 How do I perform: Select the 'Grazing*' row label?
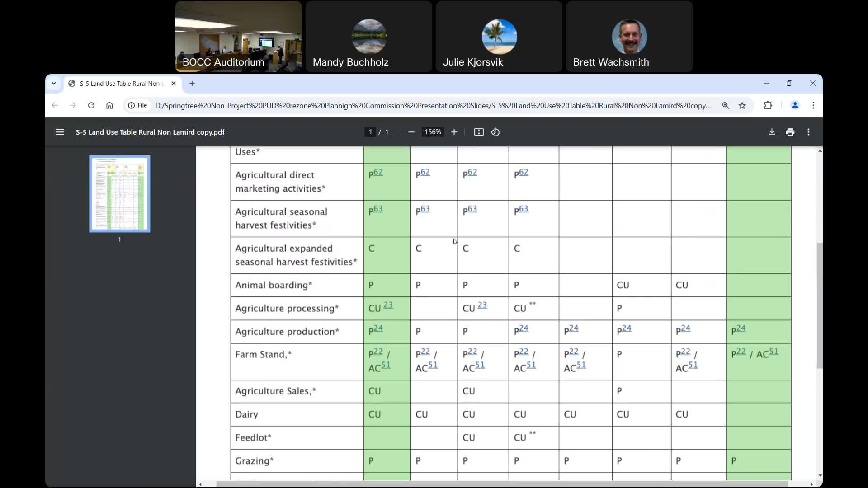[254, 461]
